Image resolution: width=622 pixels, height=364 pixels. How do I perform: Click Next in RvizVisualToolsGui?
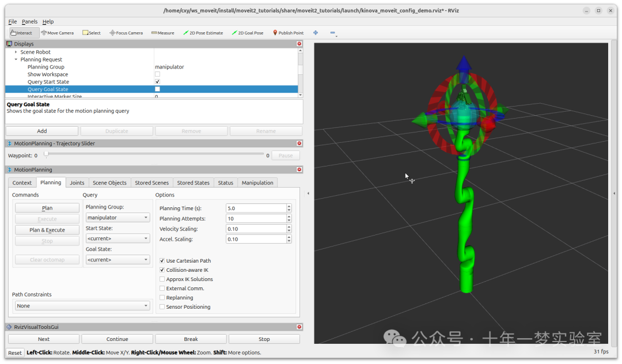point(44,339)
